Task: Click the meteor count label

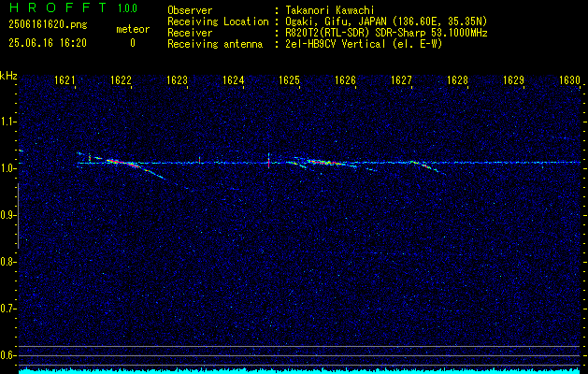Action: point(133,29)
